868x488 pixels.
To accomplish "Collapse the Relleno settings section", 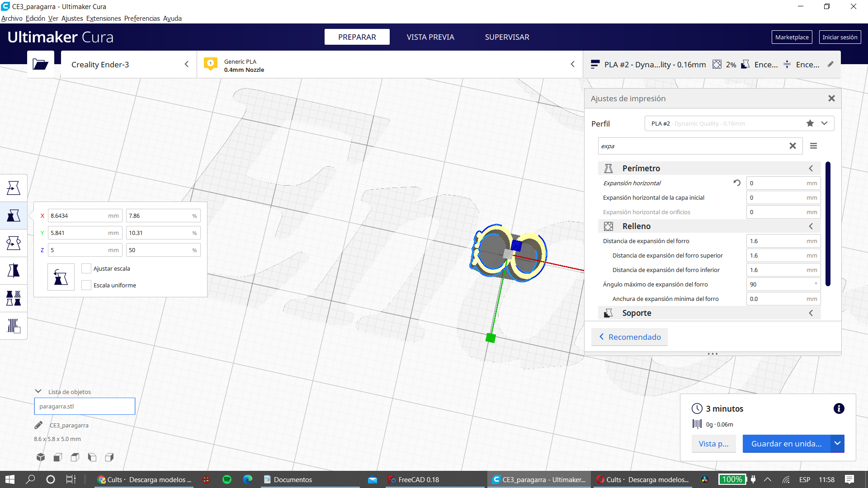I will pos(811,226).
